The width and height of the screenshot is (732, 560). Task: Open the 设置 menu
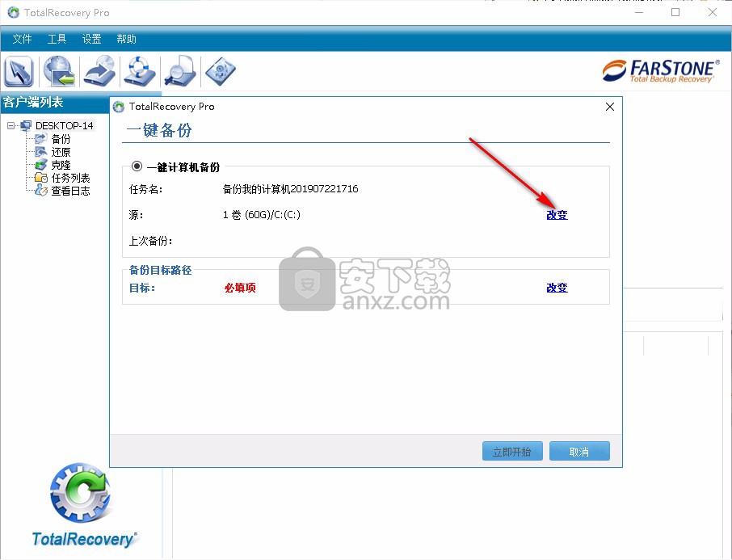(x=91, y=39)
